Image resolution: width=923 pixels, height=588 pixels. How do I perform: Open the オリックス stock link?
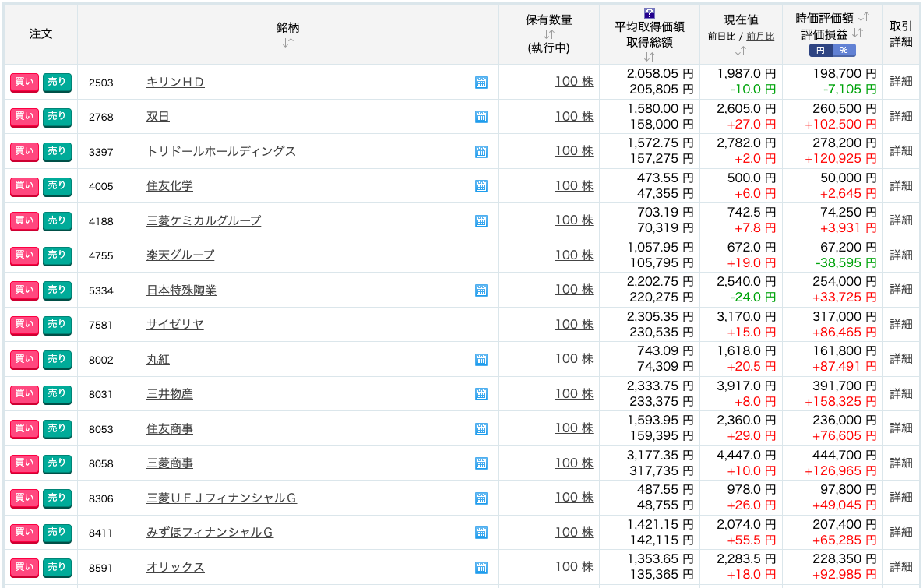[175, 568]
